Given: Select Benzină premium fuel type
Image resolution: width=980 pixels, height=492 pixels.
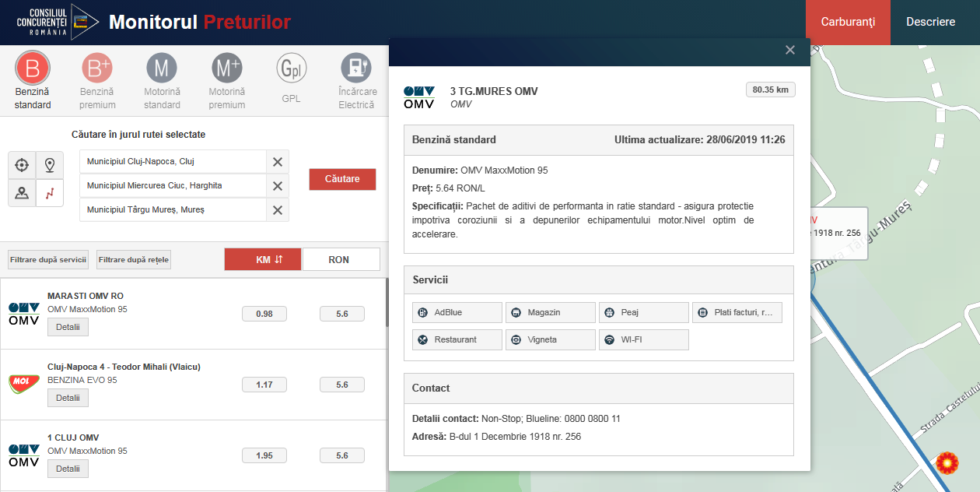Looking at the screenshot, I should coord(97,80).
